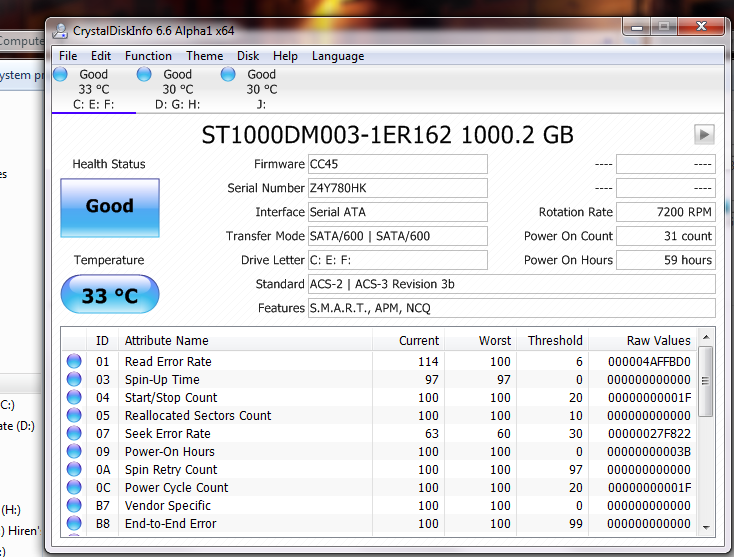This screenshot has width=734, height=557.
Task: Click the Worst column header
Action: coord(480,340)
